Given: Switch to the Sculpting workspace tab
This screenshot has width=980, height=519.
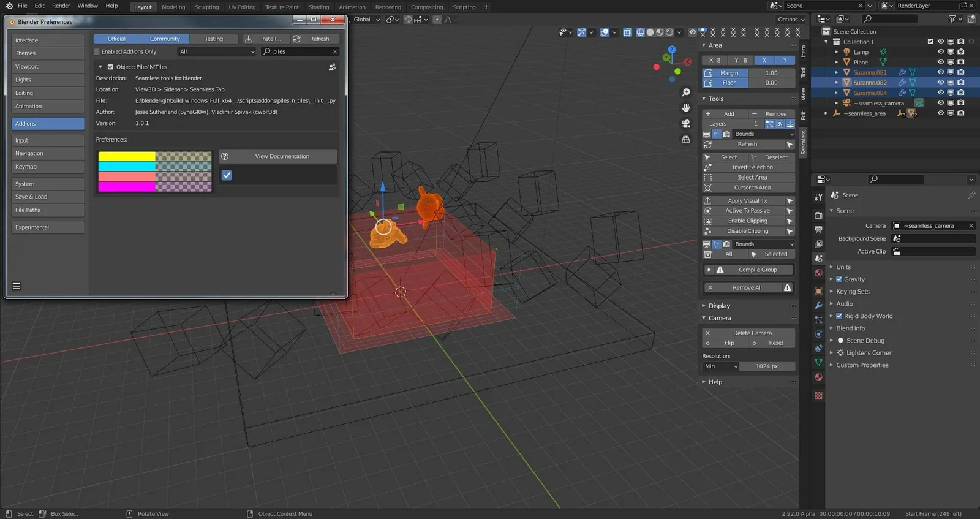Looking at the screenshot, I should (x=206, y=7).
